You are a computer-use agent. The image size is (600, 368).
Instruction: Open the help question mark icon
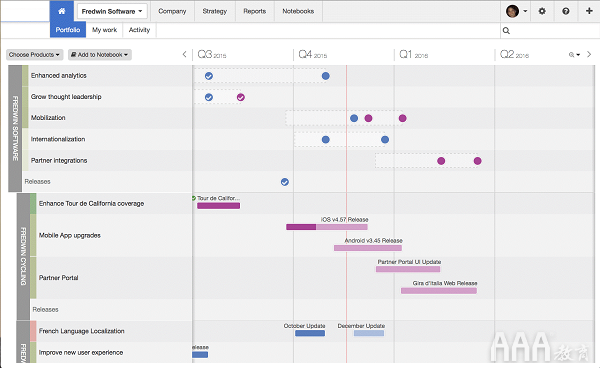click(x=566, y=11)
